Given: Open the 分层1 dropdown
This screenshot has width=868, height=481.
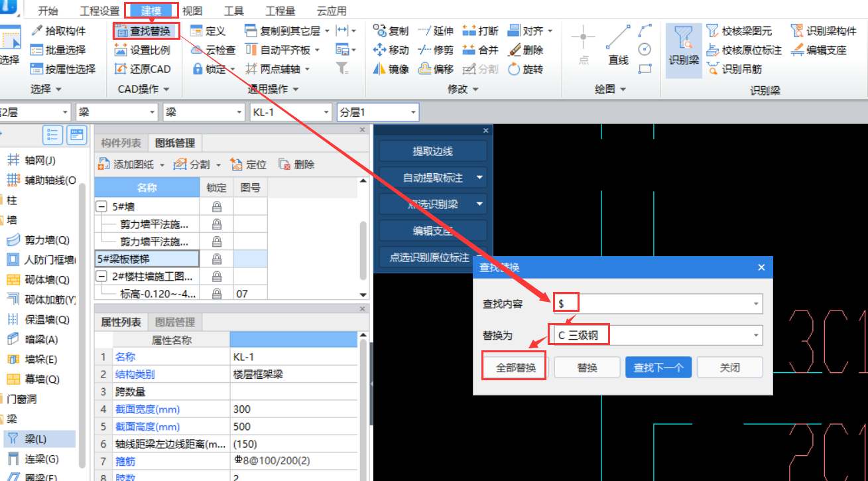Looking at the screenshot, I should coord(413,113).
